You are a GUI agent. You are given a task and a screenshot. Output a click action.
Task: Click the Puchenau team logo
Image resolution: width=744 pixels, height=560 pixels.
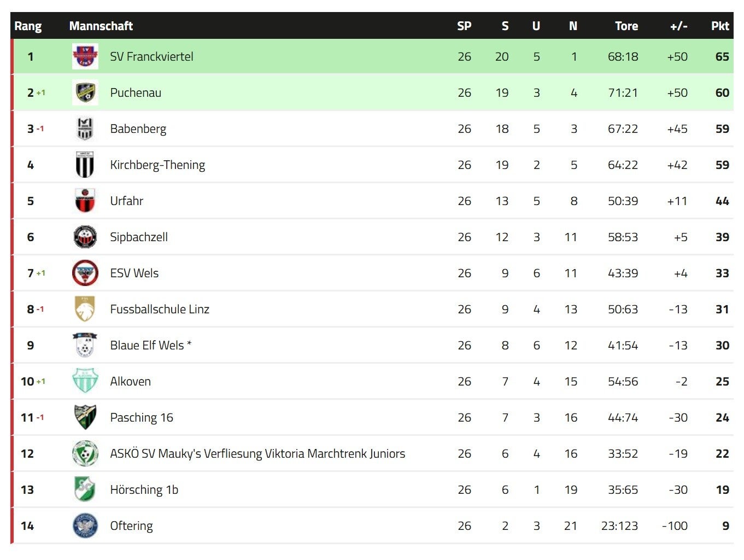(x=85, y=92)
